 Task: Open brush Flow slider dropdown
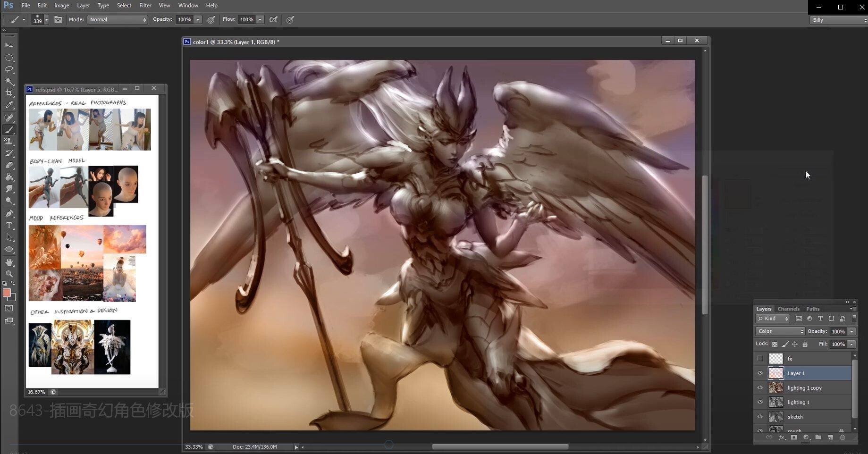(260, 20)
